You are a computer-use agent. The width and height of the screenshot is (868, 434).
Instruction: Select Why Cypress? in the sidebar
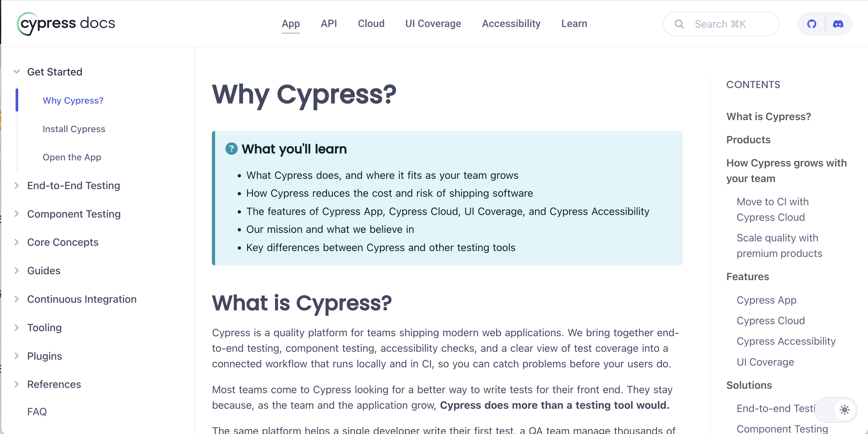coord(73,100)
